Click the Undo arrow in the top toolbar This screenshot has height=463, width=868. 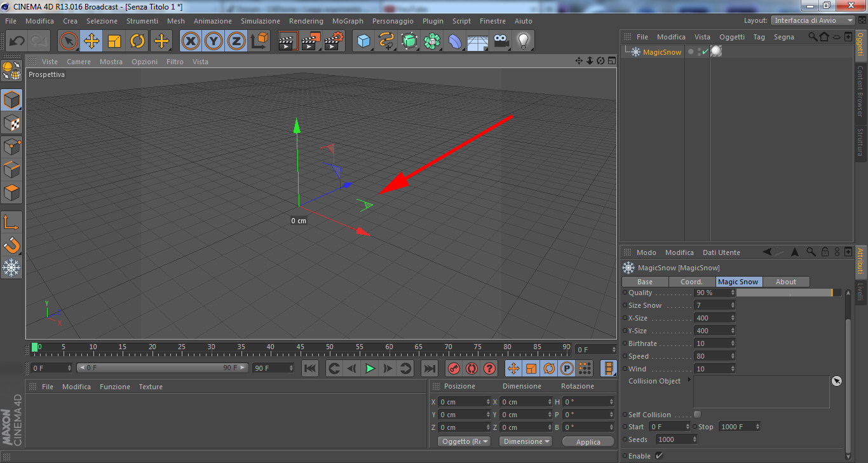coord(17,41)
